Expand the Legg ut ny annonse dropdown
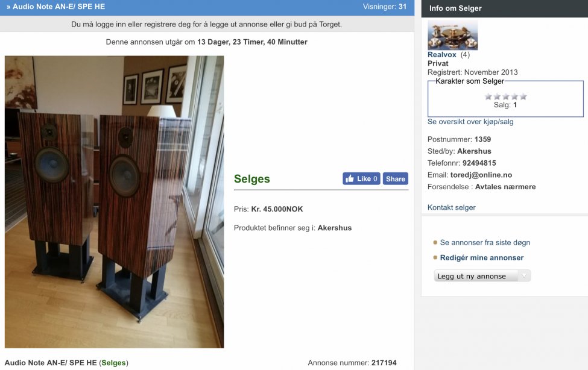This screenshot has height=370, width=588. pos(482,276)
